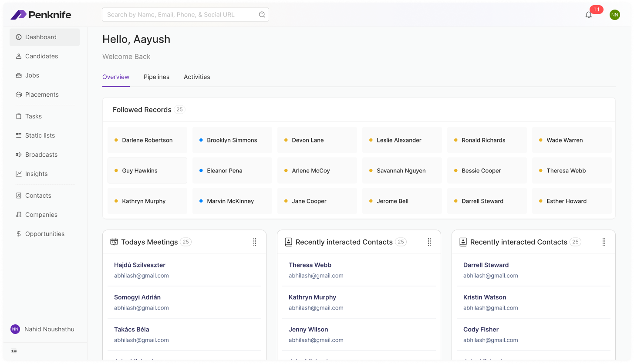Open Hajdú Szilveszter meeting entry
The image size is (634, 364).
(x=185, y=270)
